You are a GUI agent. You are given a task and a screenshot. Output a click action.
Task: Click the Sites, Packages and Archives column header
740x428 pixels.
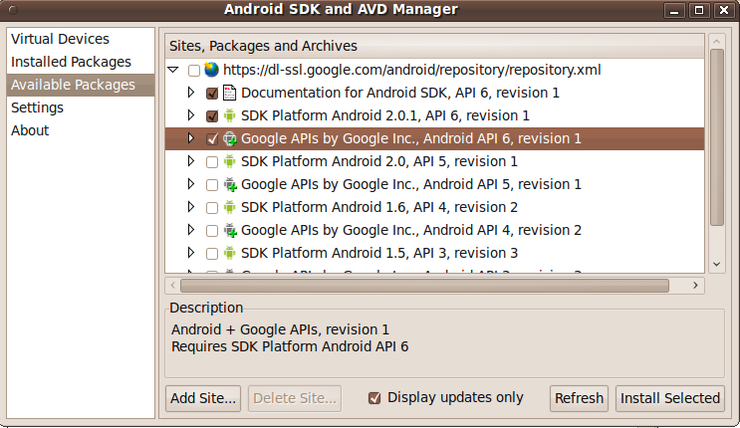[434, 46]
